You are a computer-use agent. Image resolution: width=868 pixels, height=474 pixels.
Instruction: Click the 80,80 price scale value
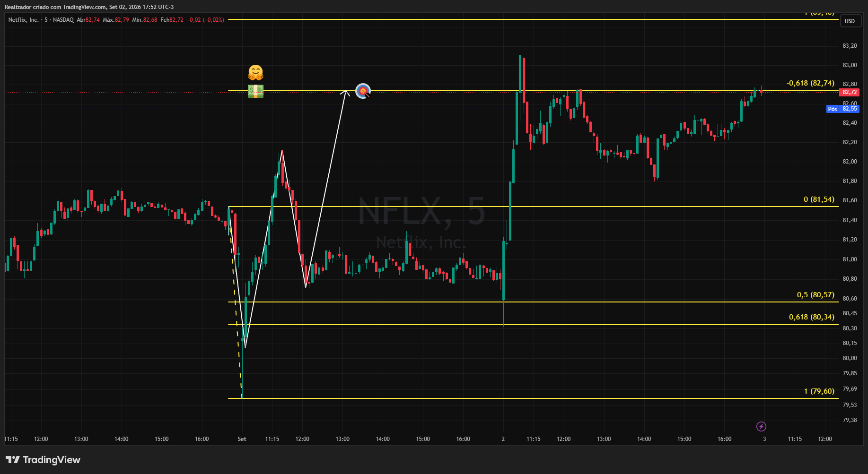pos(850,279)
